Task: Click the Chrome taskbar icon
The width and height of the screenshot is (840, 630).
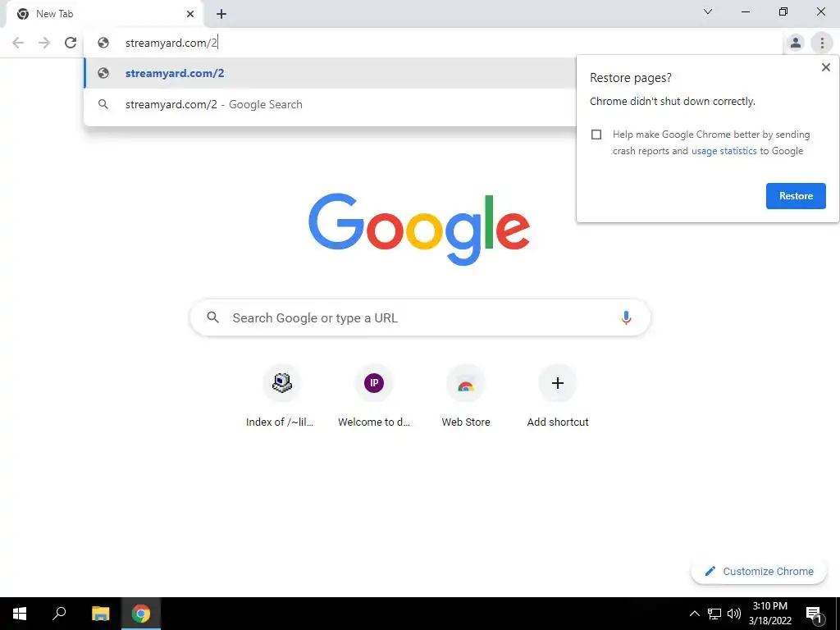Action: click(141, 614)
